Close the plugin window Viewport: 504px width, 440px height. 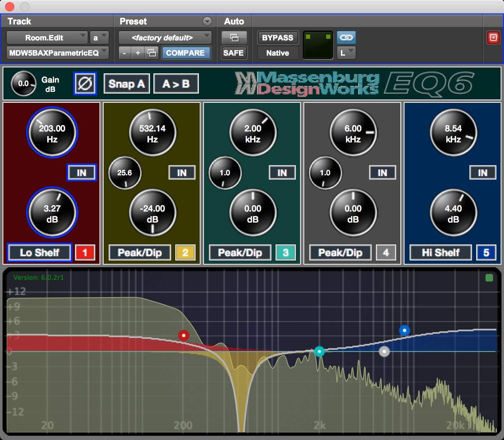click(10, 6)
